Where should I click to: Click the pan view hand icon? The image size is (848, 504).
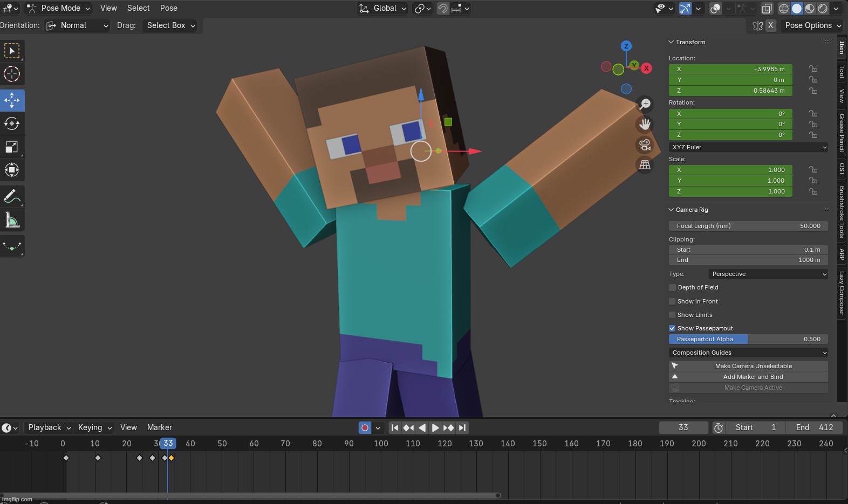tap(645, 124)
